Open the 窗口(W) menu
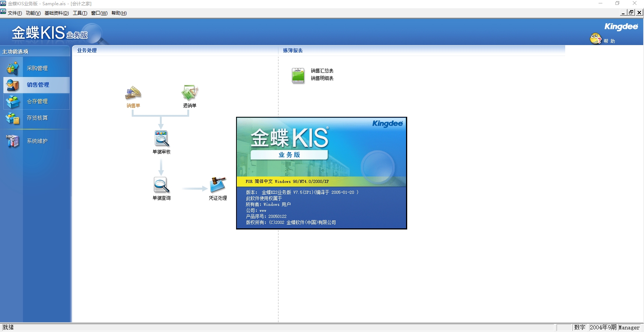The image size is (644, 332). click(99, 13)
